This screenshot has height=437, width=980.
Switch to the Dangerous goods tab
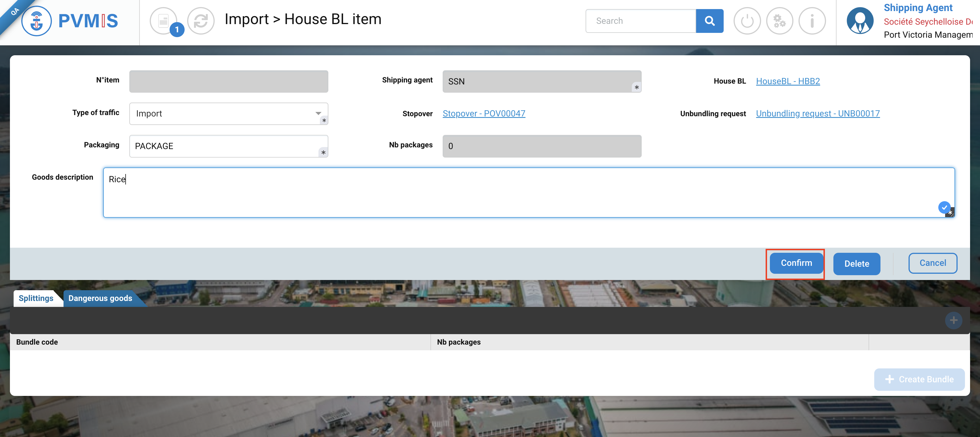click(x=100, y=298)
